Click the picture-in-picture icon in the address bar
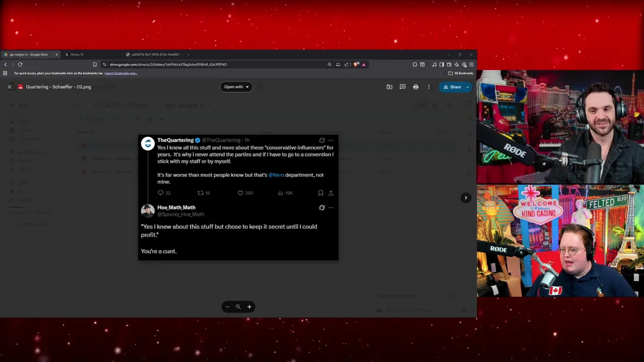The image size is (644, 362). point(338,64)
